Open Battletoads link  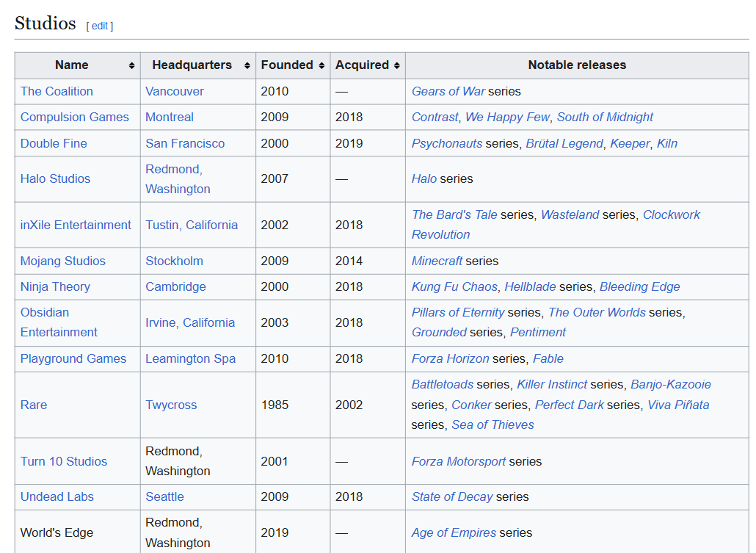pyautogui.click(x=443, y=385)
